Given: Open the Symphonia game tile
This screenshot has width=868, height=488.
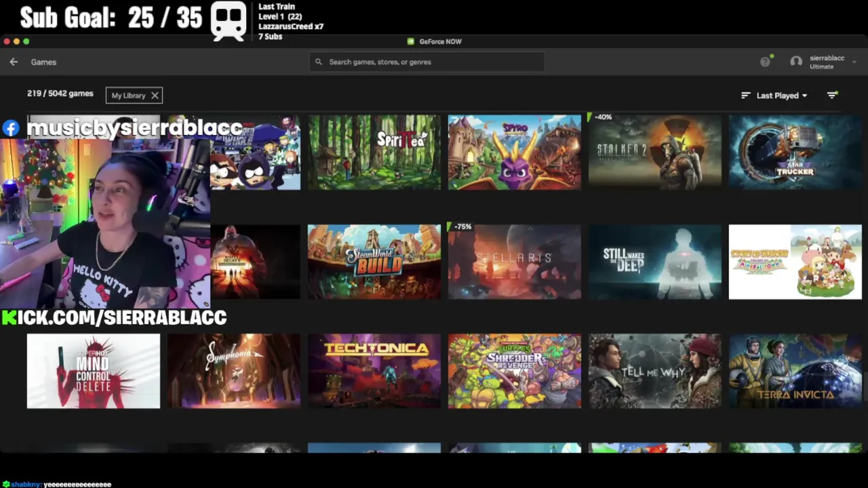Looking at the screenshot, I should point(234,371).
